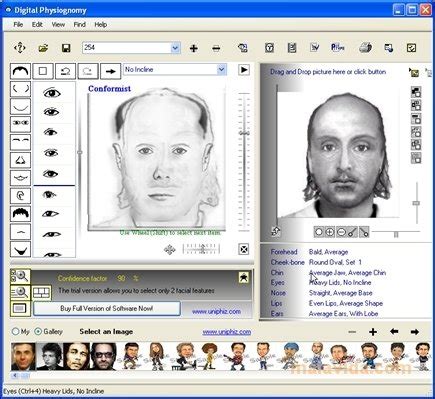
Task: Click Buy Full Version of Software Now button
Action: pos(107,309)
